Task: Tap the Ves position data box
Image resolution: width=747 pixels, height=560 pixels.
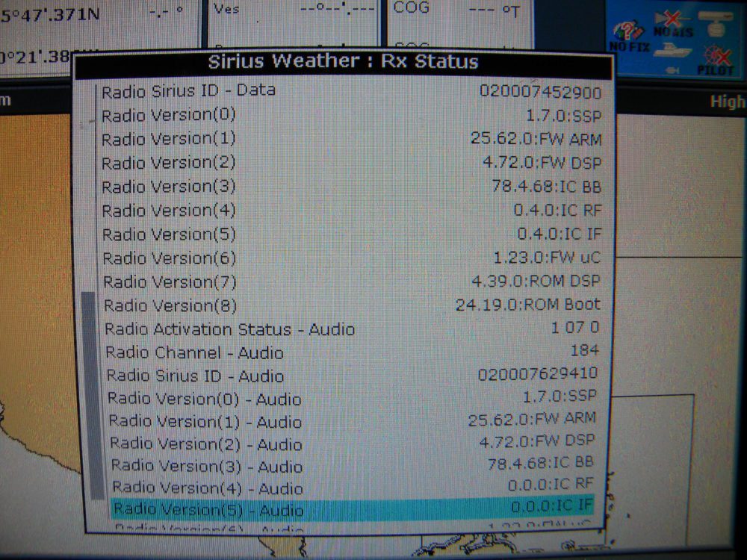Action: pyautogui.click(x=294, y=24)
